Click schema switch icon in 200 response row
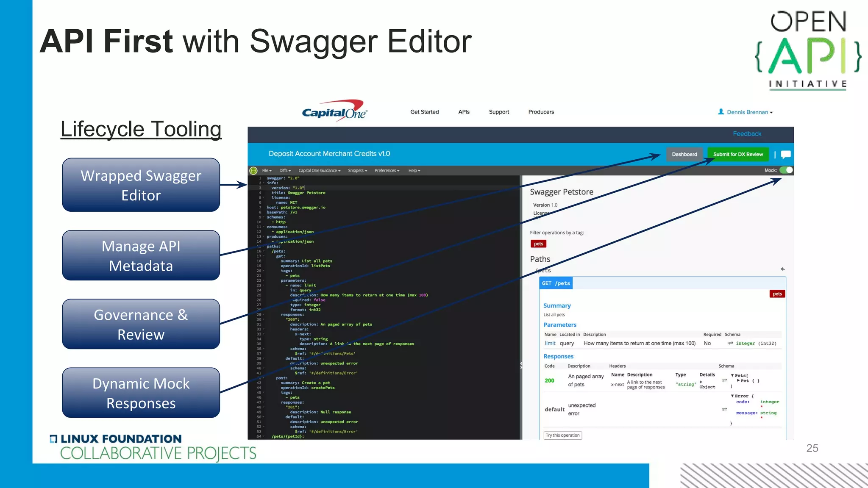Viewport: 868px width, 488px height. (725, 380)
